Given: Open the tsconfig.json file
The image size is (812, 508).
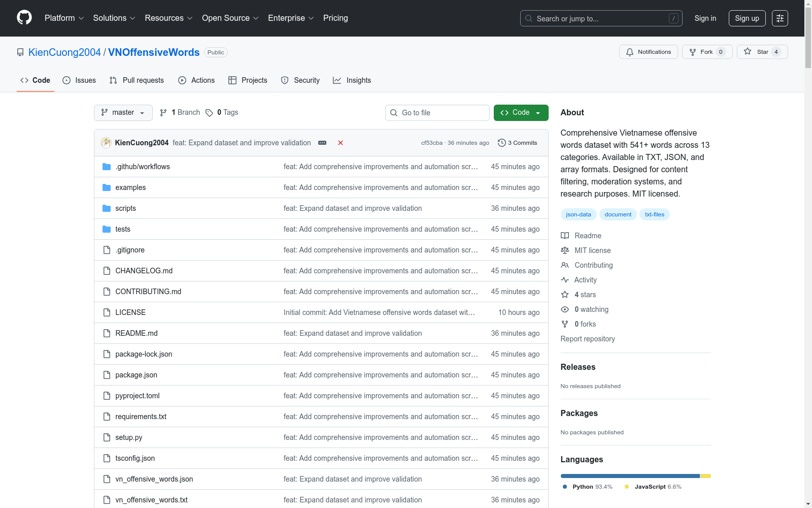Looking at the screenshot, I should click(135, 458).
